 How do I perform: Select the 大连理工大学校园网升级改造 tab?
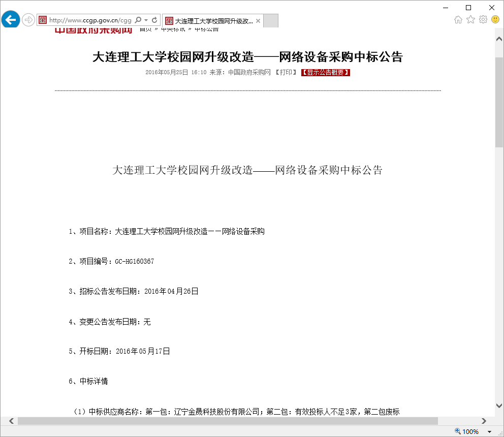(x=213, y=21)
